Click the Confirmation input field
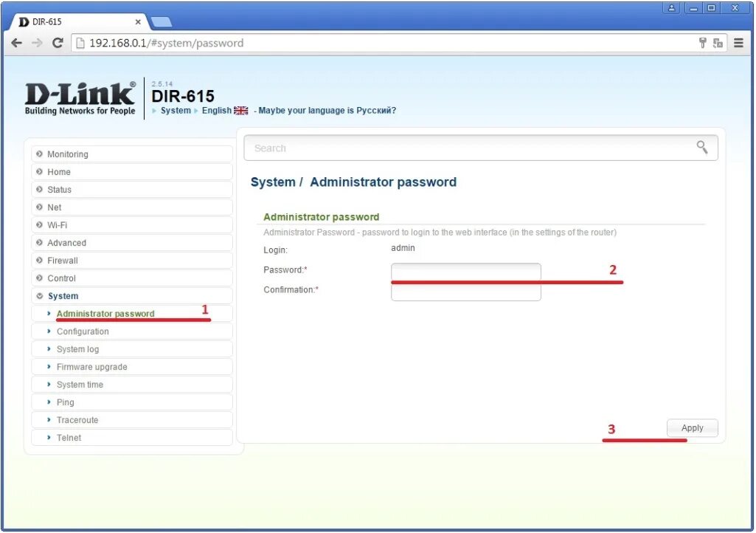The height and width of the screenshot is (533, 756). click(x=465, y=292)
